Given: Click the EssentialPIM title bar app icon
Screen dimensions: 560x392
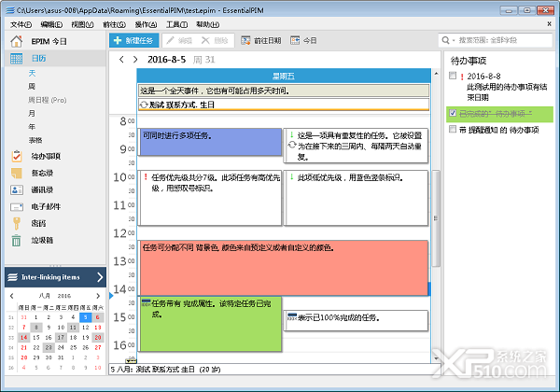Looking at the screenshot, I should (10, 10).
